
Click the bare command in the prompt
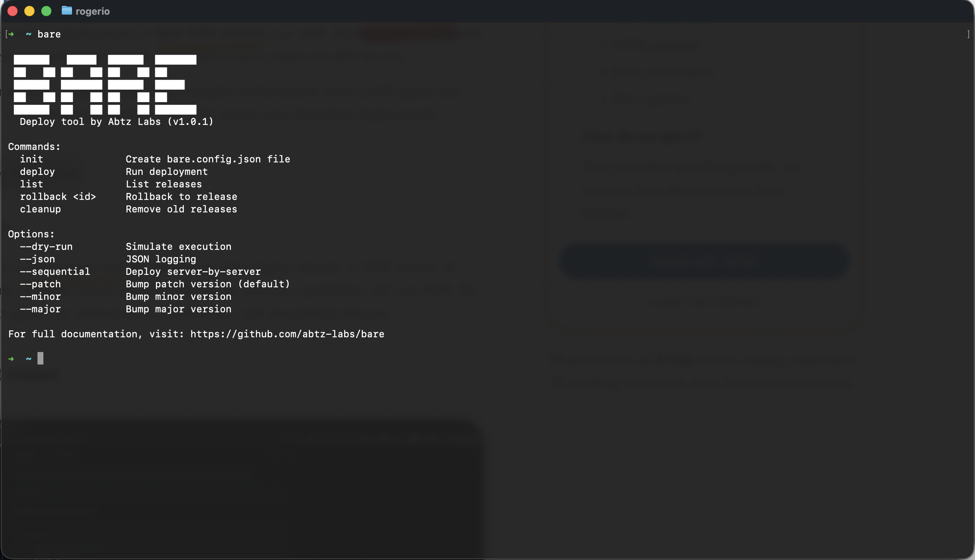[49, 34]
